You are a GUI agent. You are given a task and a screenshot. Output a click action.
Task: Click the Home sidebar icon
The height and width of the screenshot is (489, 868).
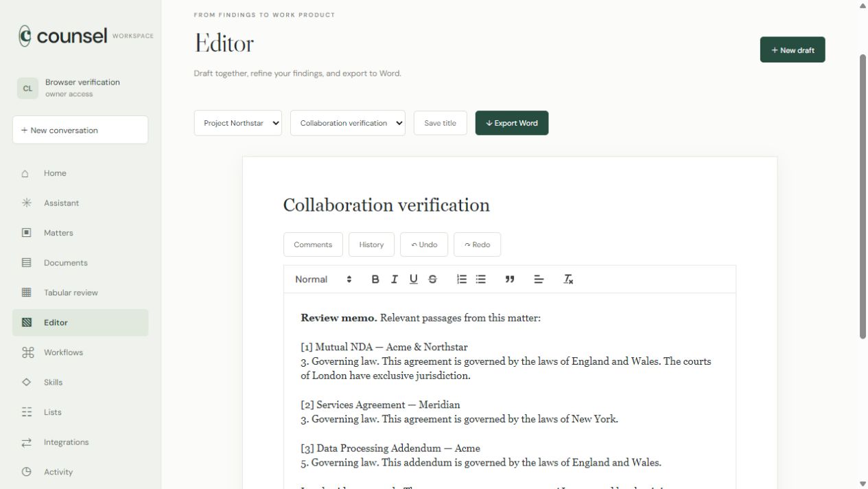[26, 173]
